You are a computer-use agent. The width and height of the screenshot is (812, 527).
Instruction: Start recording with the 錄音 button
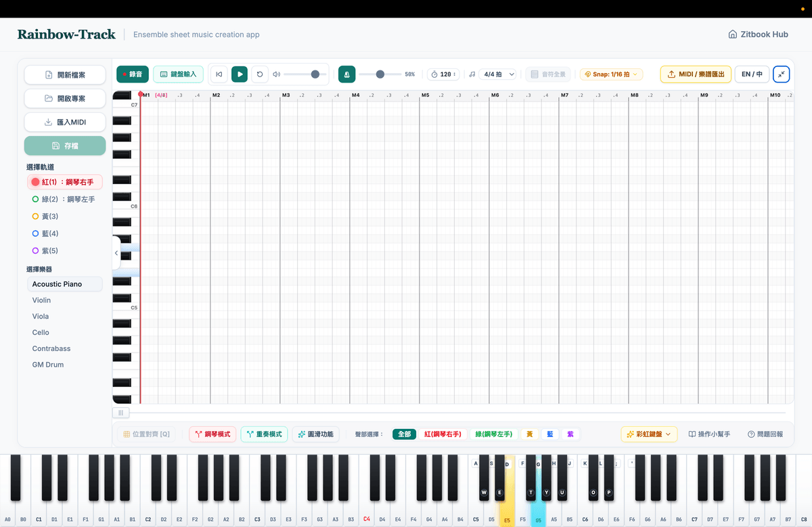point(133,74)
